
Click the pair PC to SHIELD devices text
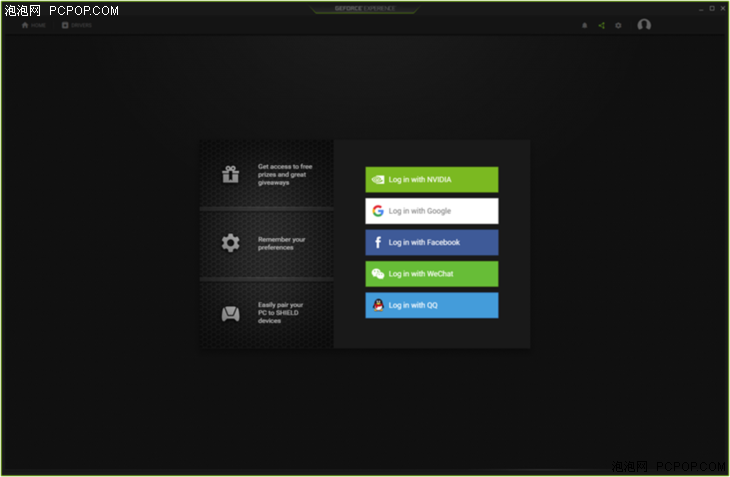coord(281,313)
